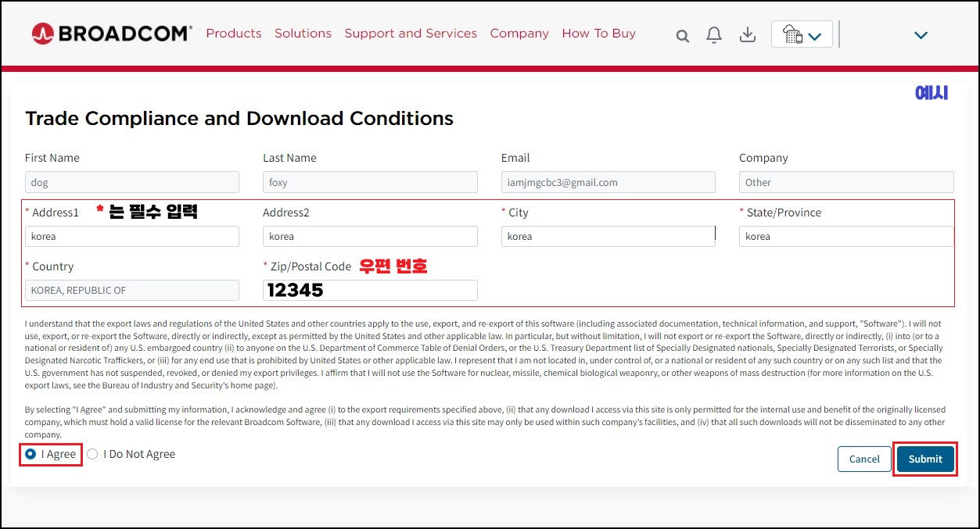Open the search magnifier icon
The image size is (980, 529).
click(x=683, y=36)
